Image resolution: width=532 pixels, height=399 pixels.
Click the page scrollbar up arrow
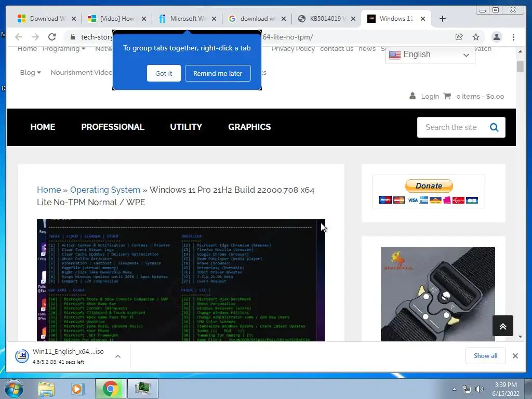[x=521, y=51]
